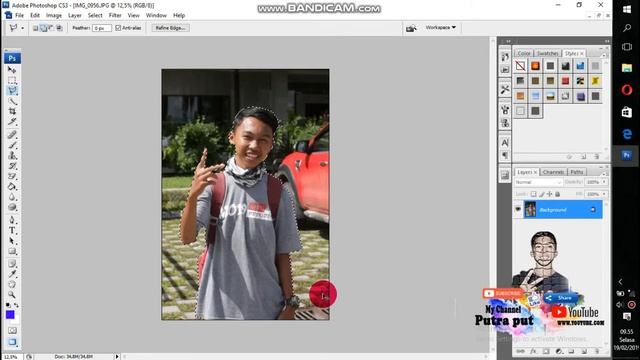The width and height of the screenshot is (640, 360).
Task: Open Adobe Bridge from options bar
Action: click(x=411, y=28)
